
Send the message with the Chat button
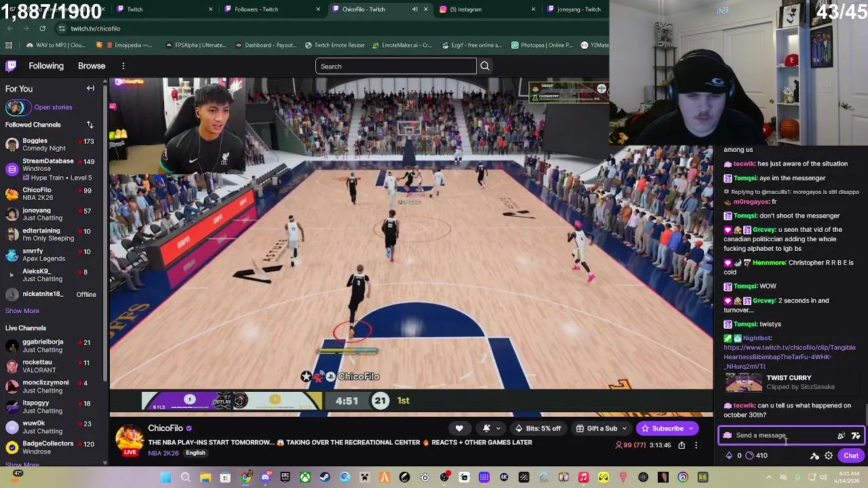click(x=851, y=455)
